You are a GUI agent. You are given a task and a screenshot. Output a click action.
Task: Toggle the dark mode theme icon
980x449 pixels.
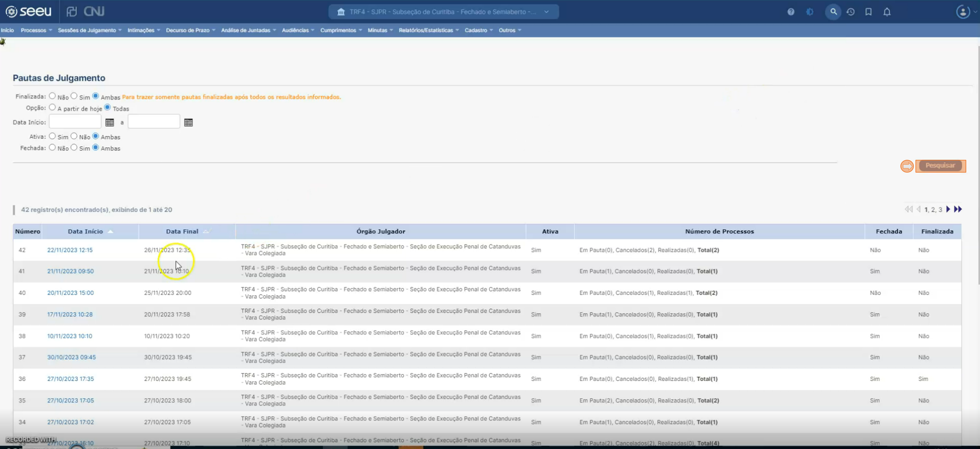[x=810, y=12]
